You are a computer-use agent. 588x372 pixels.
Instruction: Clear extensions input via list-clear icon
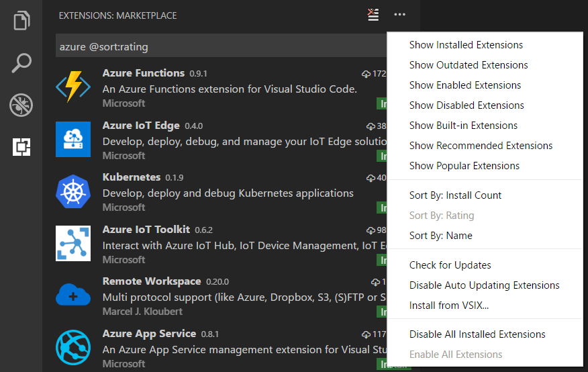pyautogui.click(x=373, y=15)
